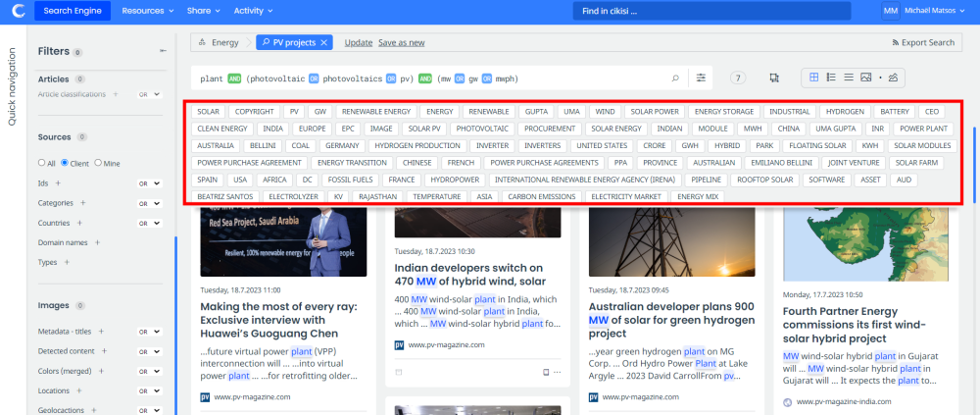The width and height of the screenshot is (980, 415).
Task: Click the cikisi logo icon
Action: [19, 10]
